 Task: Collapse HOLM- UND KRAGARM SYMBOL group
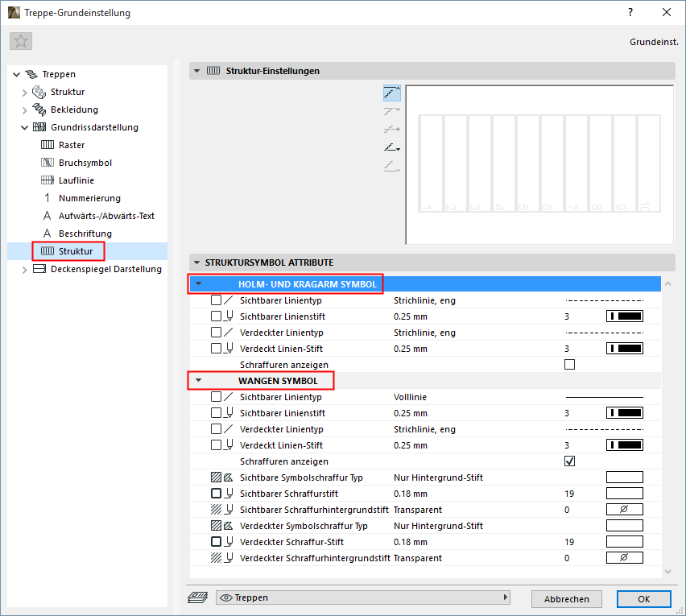click(199, 284)
